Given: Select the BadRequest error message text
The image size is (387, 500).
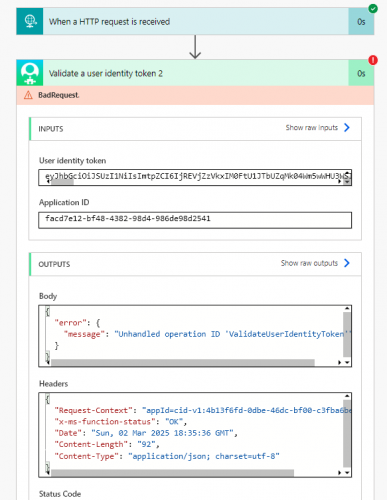Looking at the screenshot, I should pos(59,95).
